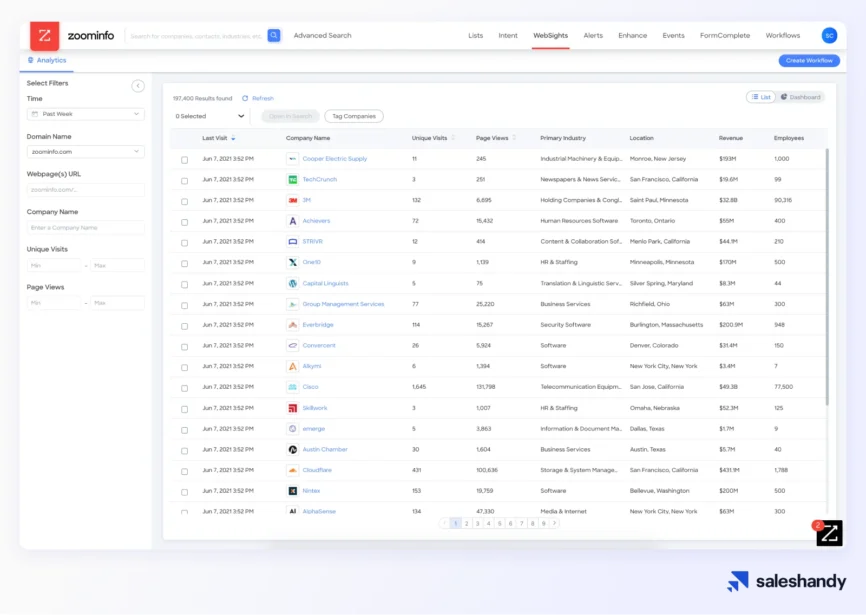The width and height of the screenshot is (866, 615).
Task: Click the Company Name filter field
Action: pyautogui.click(x=86, y=227)
